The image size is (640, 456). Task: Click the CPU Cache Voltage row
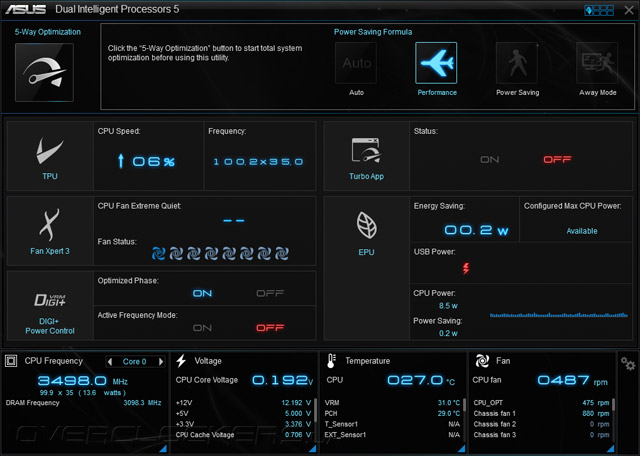click(x=243, y=435)
